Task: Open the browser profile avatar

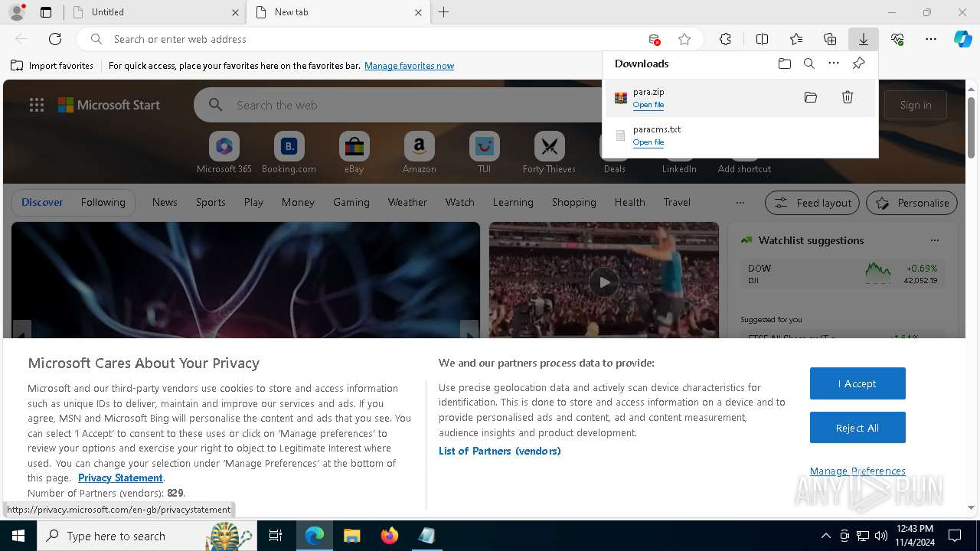Action: coord(16,12)
